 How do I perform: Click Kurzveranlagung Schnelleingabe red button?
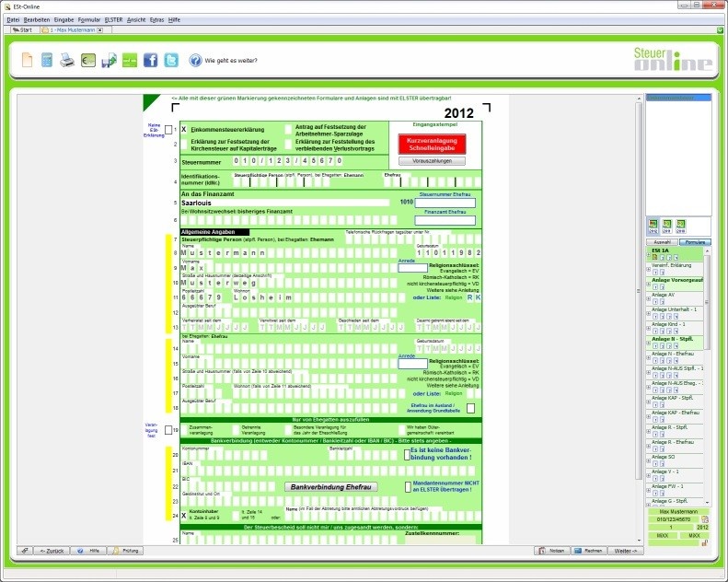point(432,144)
